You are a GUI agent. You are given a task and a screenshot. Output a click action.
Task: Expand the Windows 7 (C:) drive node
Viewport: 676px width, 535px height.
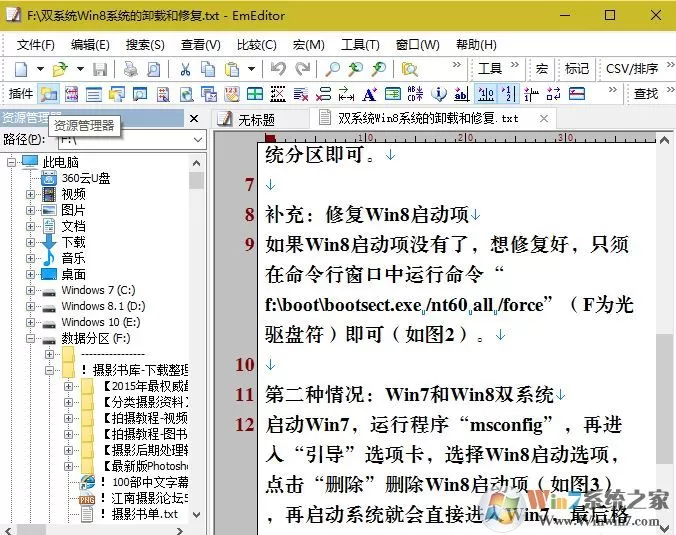pos(30,290)
